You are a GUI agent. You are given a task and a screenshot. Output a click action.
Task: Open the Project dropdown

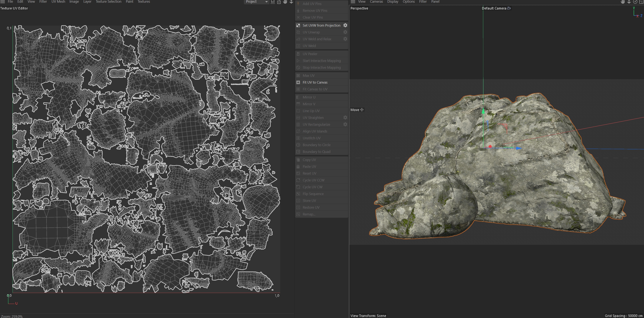[x=256, y=2]
